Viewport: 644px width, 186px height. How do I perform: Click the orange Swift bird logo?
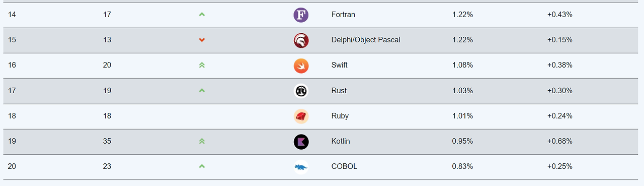(301, 66)
